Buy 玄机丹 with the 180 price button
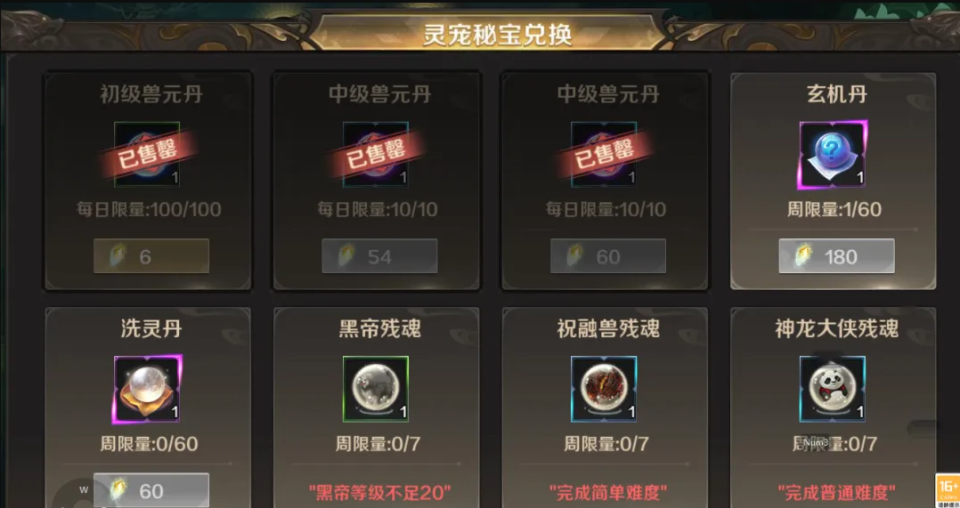Screen dimensions: 960x508 click(x=836, y=256)
